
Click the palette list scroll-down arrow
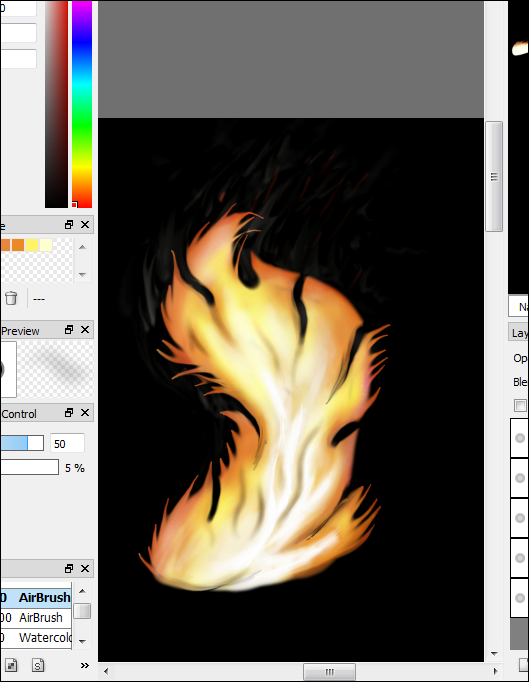82,274
